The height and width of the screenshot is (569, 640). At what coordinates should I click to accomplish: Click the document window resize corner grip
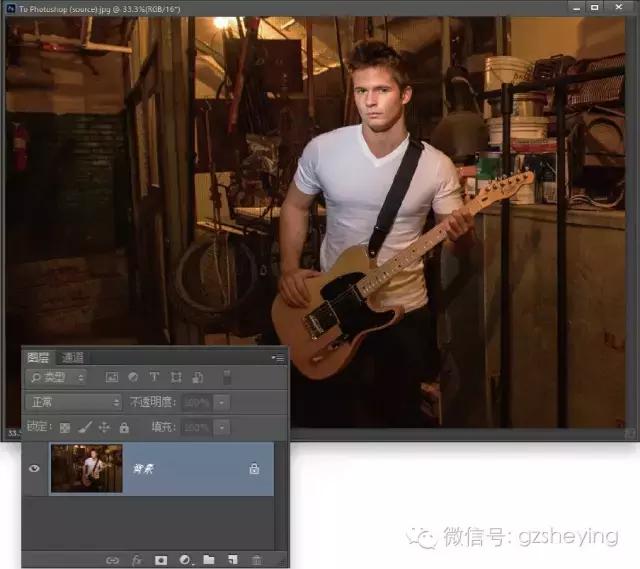(x=630, y=433)
